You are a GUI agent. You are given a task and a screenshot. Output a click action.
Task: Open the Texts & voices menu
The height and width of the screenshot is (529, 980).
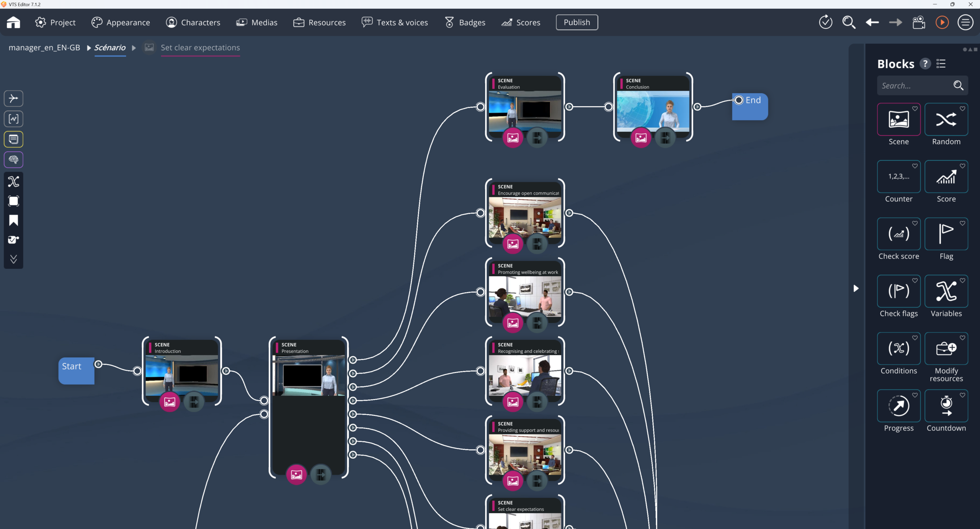click(x=395, y=22)
